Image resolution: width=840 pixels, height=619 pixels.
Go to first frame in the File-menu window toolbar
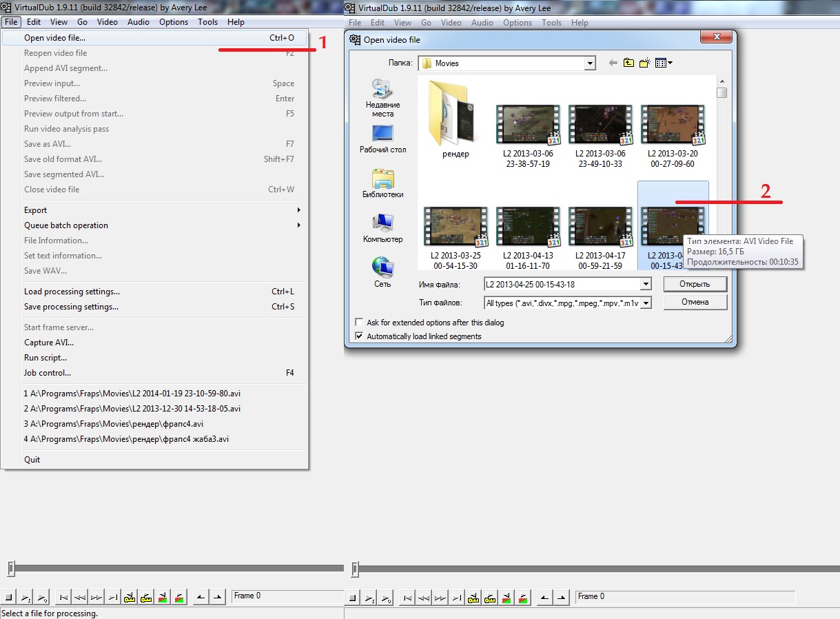pyautogui.click(x=63, y=597)
